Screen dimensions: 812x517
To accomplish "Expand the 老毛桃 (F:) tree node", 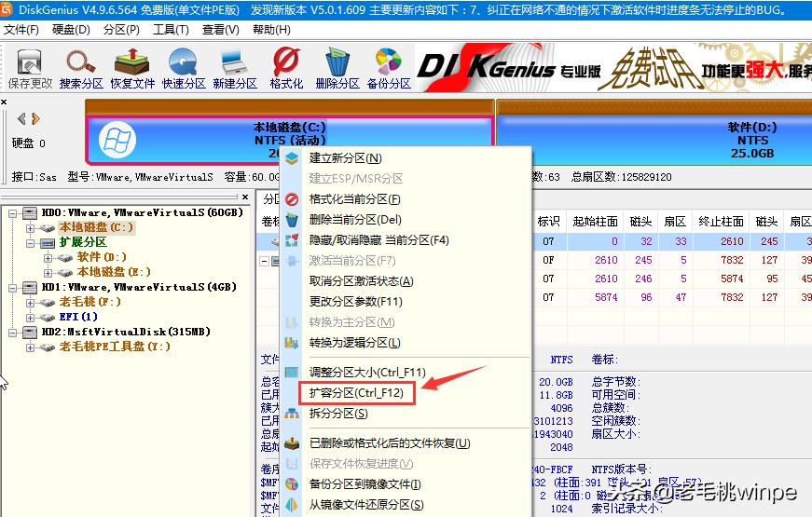I will 30,302.
